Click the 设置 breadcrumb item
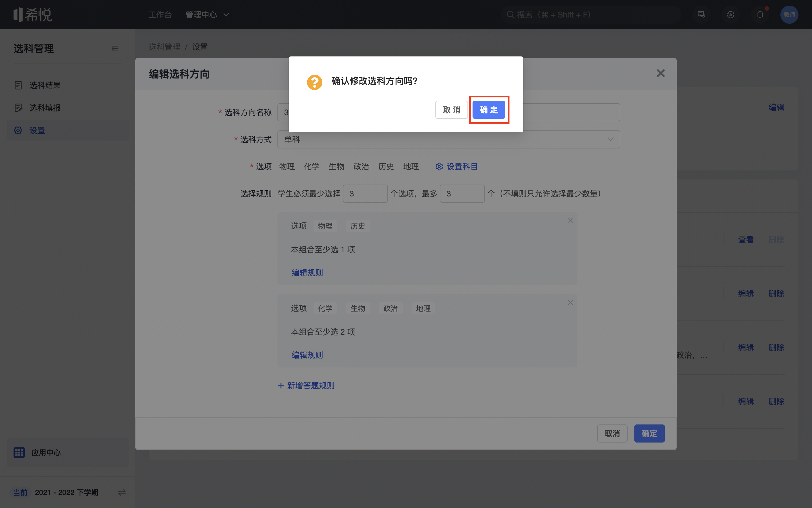 pos(200,47)
